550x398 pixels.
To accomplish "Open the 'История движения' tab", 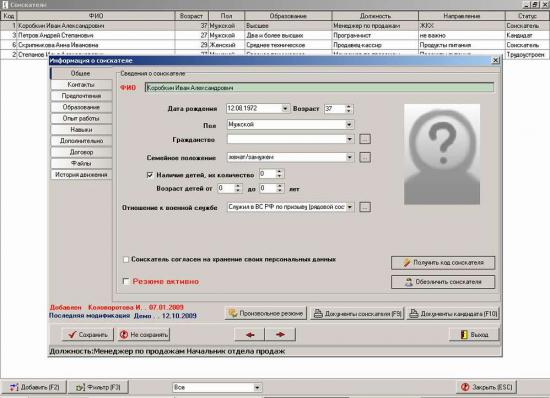I will tap(81, 175).
